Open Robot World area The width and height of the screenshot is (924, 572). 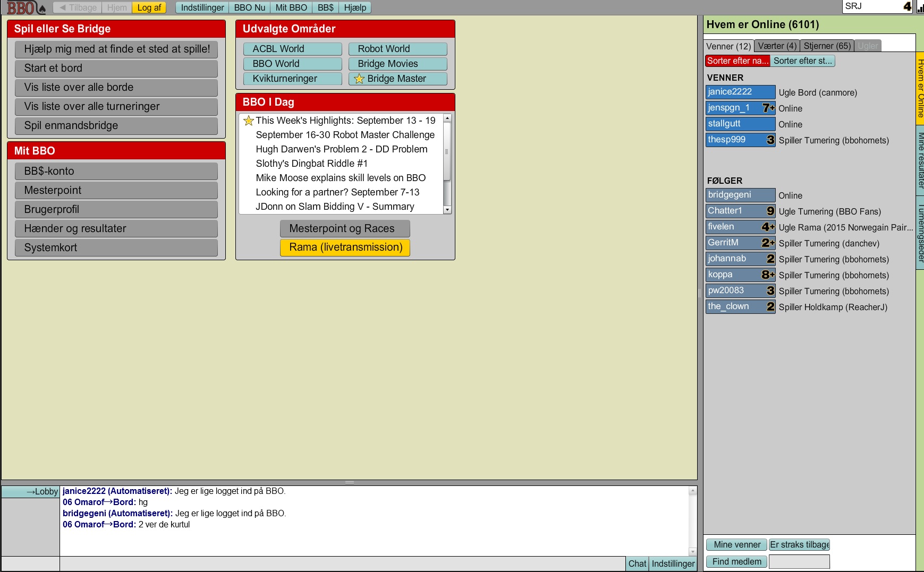coord(398,49)
